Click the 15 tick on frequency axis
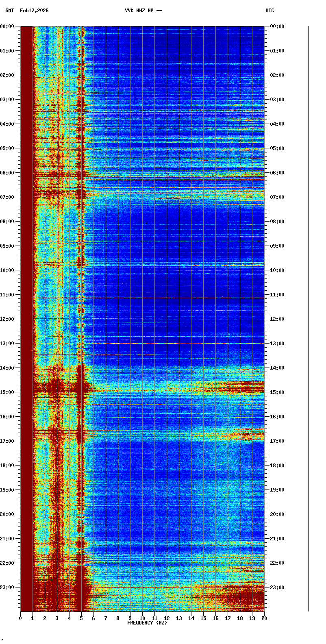This screenshot has height=644, width=326. click(203, 618)
